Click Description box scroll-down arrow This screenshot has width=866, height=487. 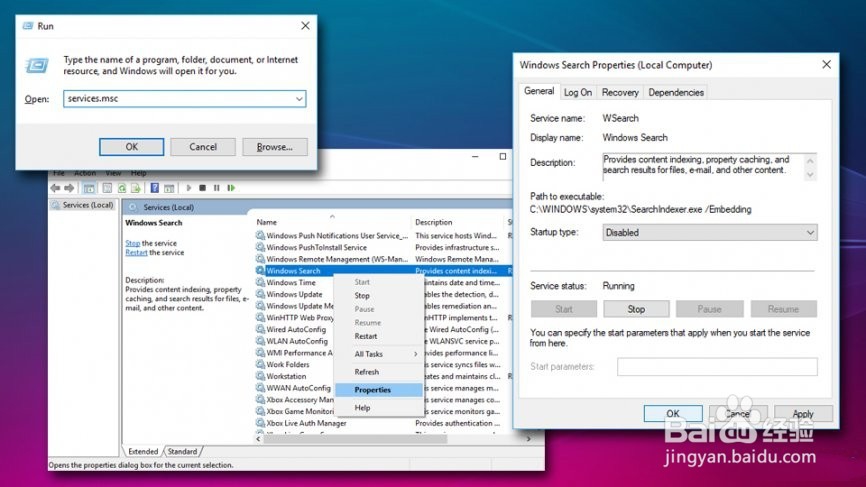pos(810,174)
